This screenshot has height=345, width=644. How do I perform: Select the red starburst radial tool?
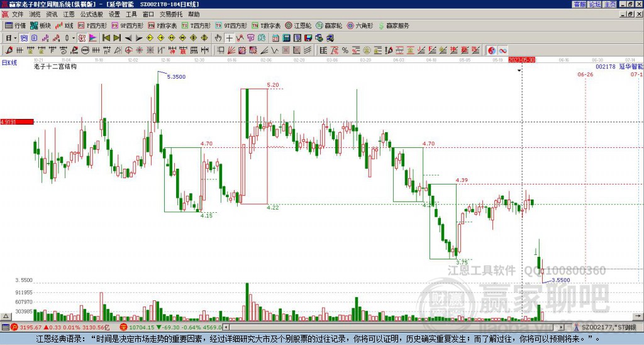(140, 50)
